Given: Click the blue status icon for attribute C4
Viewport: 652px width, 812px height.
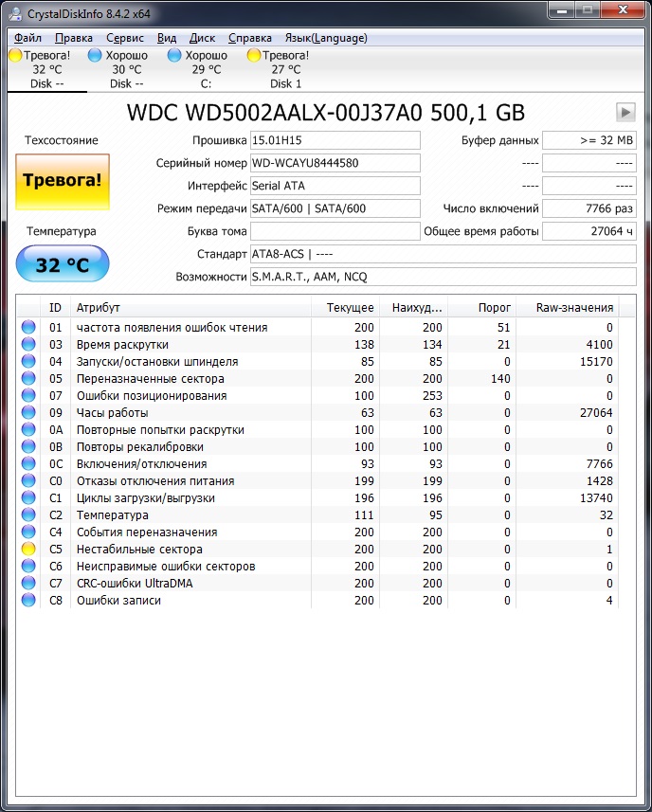Looking at the screenshot, I should (28, 532).
